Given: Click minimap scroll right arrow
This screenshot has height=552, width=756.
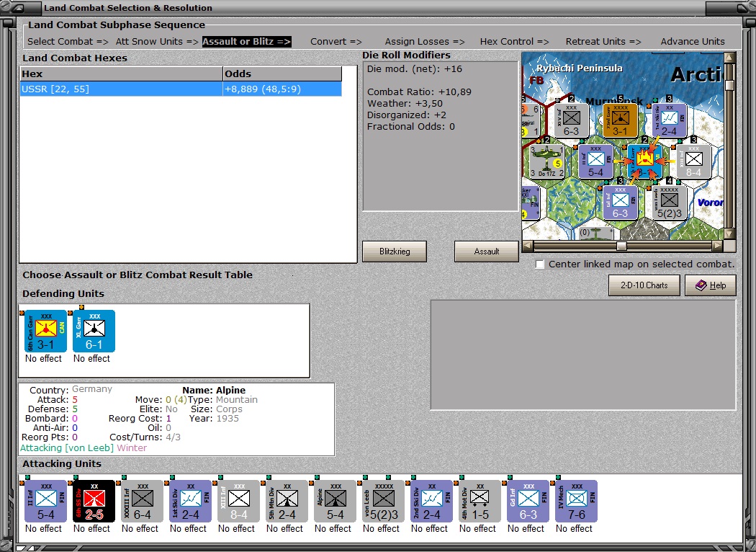Looking at the screenshot, I should point(717,246).
